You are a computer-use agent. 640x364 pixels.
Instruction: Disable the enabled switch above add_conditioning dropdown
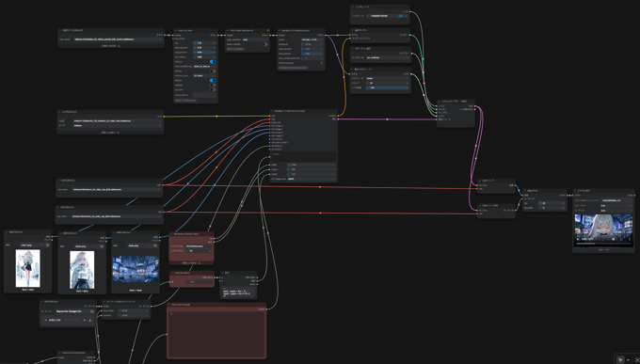point(213,62)
